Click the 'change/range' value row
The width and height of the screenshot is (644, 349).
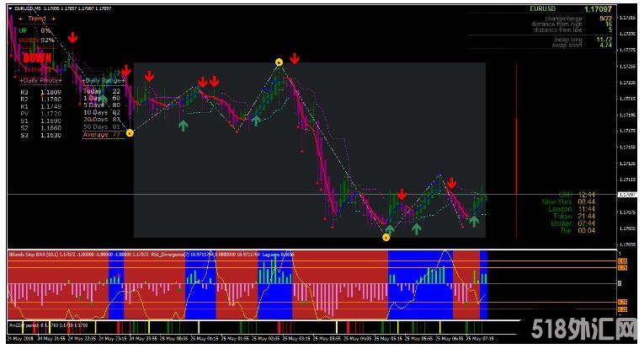pyautogui.click(x=578, y=19)
